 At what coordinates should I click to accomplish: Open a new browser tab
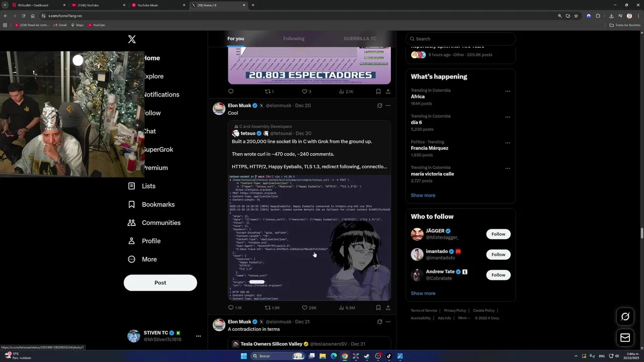pyautogui.click(x=253, y=5)
